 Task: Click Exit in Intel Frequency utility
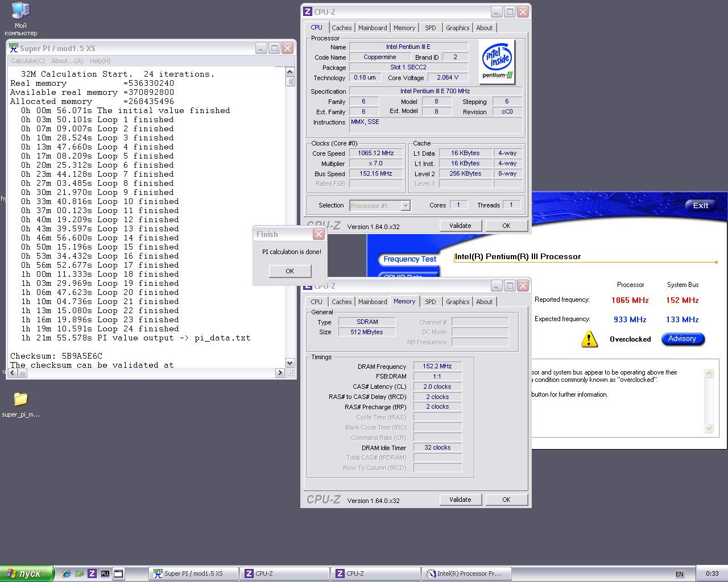coord(701,206)
